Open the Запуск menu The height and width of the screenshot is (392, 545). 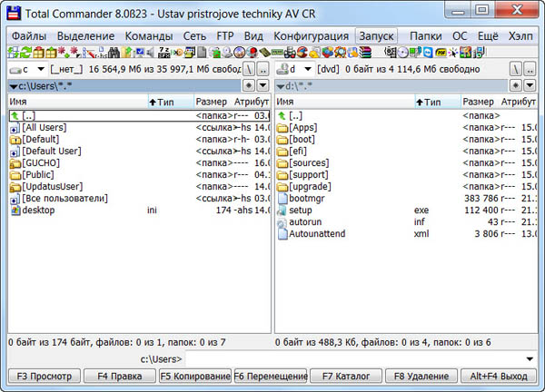(x=376, y=35)
